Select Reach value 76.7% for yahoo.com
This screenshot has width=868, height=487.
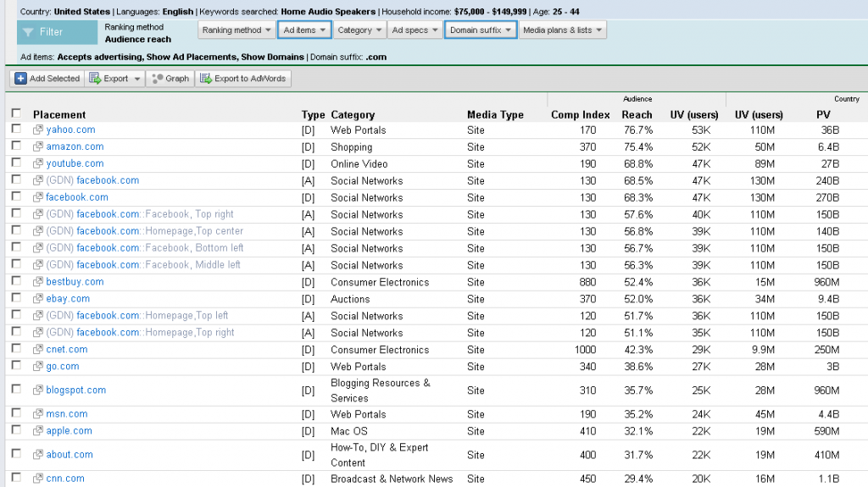click(x=638, y=130)
